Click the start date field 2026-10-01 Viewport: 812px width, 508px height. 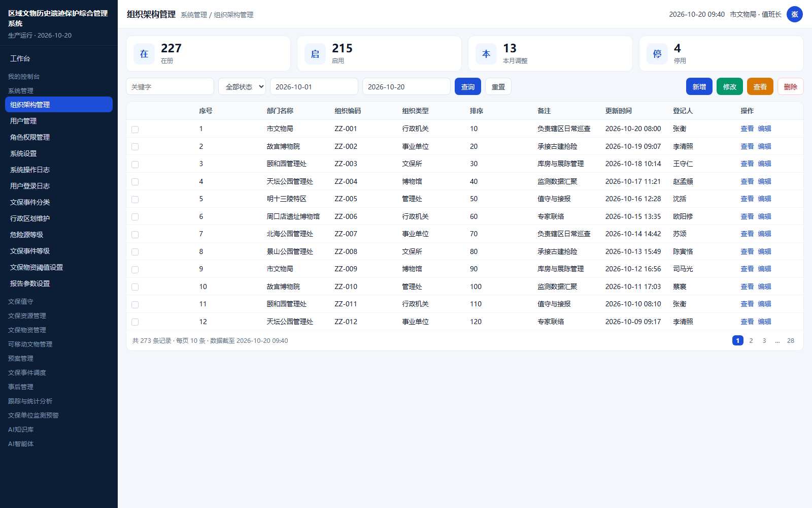point(314,86)
